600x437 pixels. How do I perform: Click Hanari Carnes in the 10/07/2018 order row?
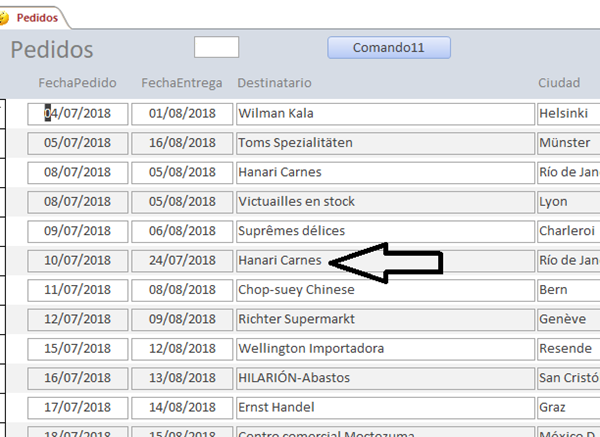(385, 261)
